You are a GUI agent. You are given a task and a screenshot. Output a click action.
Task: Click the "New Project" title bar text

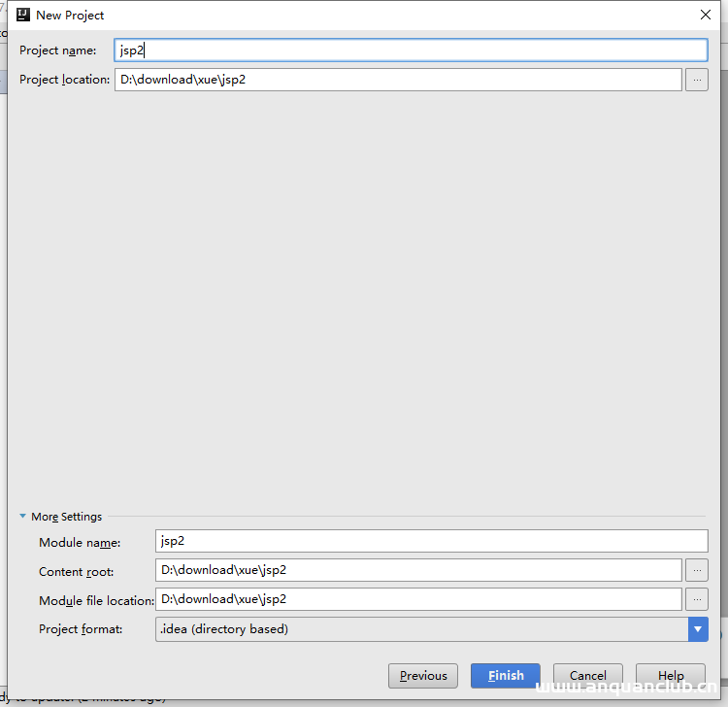[70, 16]
